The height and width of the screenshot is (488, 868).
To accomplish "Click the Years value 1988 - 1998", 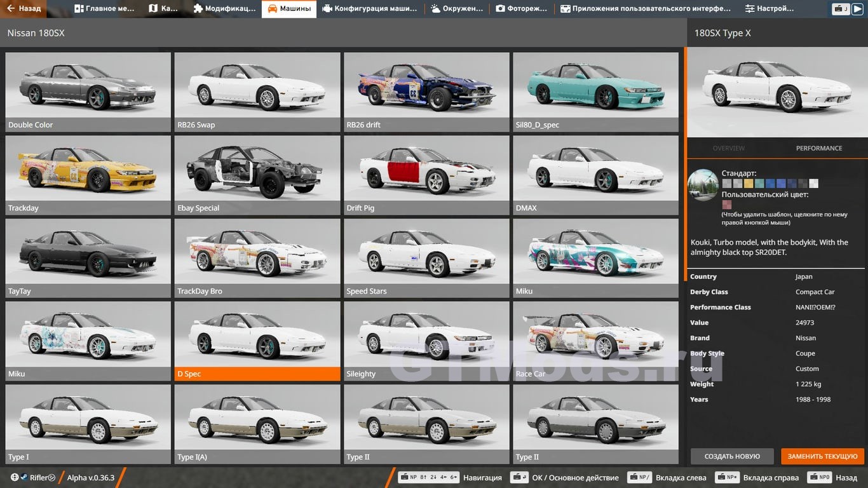I will (x=813, y=399).
